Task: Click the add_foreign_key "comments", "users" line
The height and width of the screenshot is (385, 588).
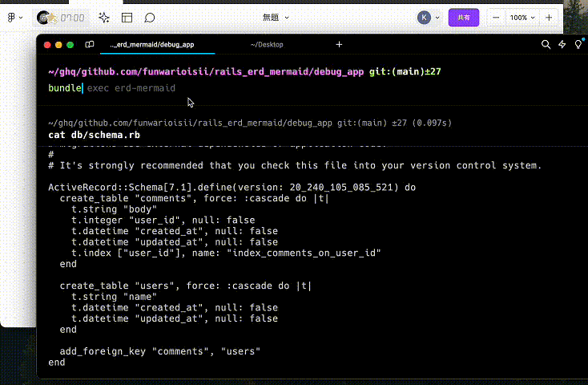Action: pos(159,351)
